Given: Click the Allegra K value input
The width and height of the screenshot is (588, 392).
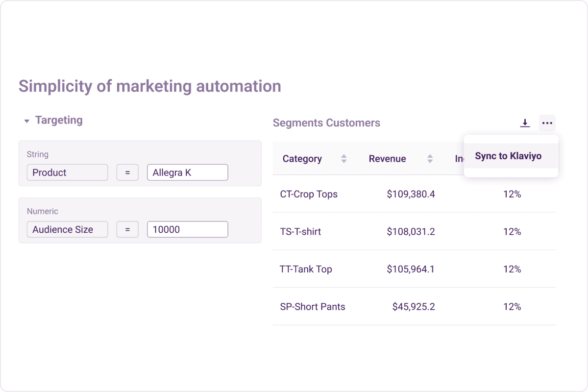Looking at the screenshot, I should tap(187, 172).
